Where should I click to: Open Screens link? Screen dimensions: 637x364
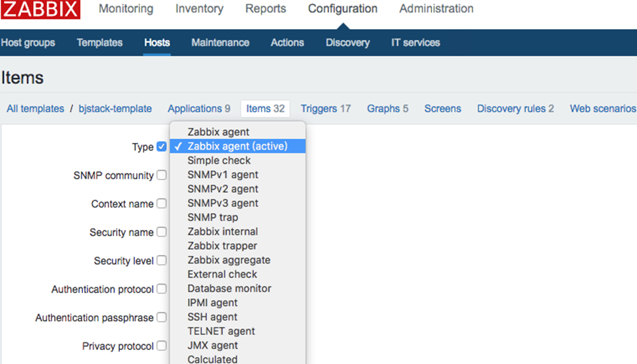coord(443,109)
